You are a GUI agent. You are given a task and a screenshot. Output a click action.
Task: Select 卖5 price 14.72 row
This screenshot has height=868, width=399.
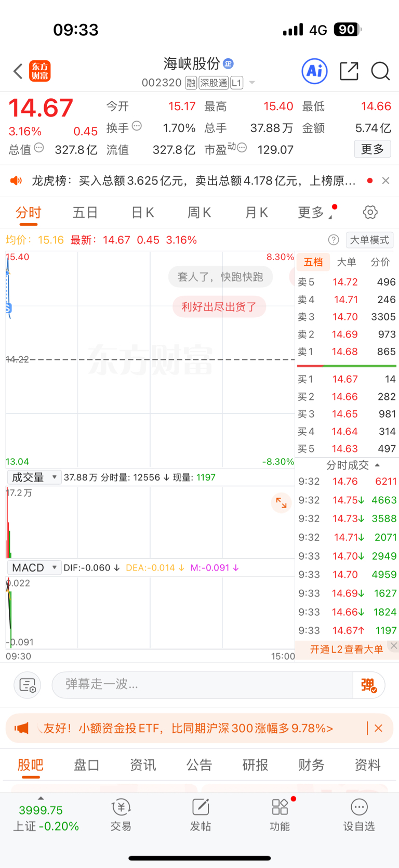tap(347, 282)
